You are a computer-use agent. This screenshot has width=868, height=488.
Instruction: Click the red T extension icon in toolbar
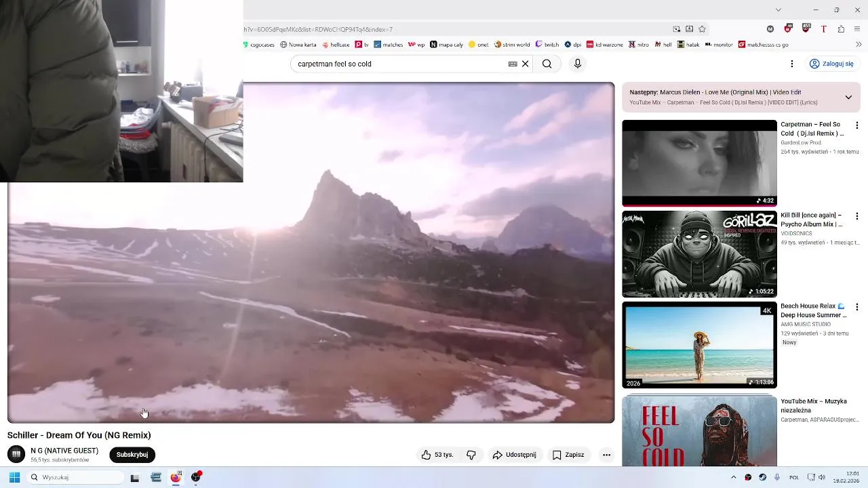pyautogui.click(x=823, y=29)
